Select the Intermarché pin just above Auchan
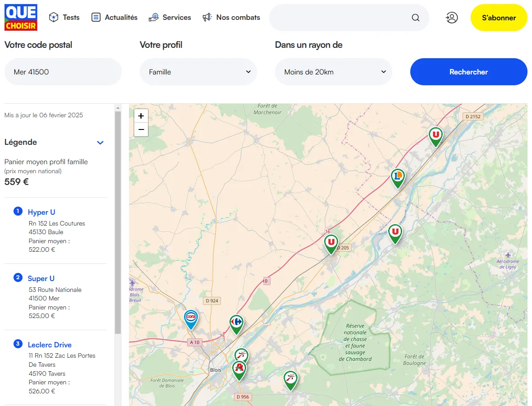The width and height of the screenshot is (532, 406). 242,355
